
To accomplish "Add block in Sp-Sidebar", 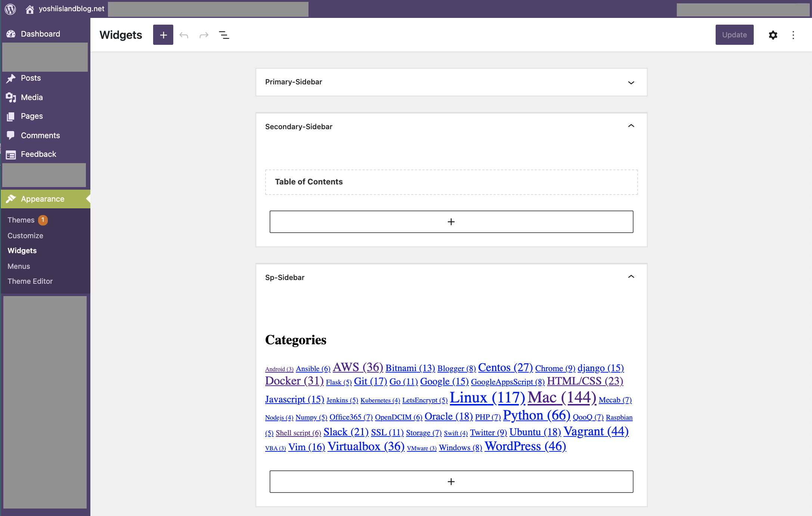I will [x=451, y=482].
